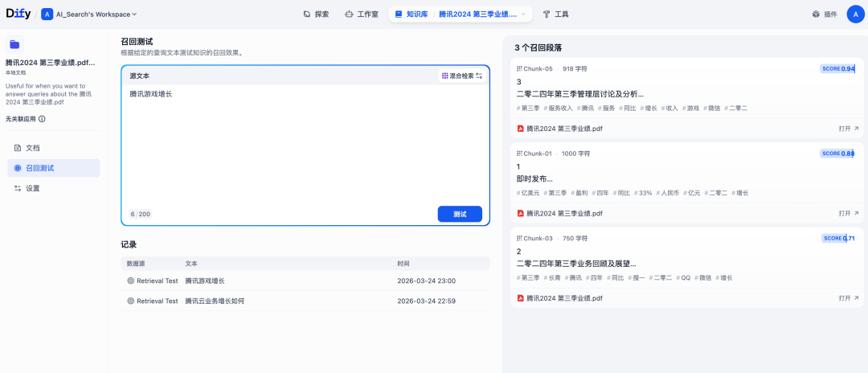The image size is (868, 373).
Task: Select 召回测试 in the sidebar
Action: click(x=54, y=168)
